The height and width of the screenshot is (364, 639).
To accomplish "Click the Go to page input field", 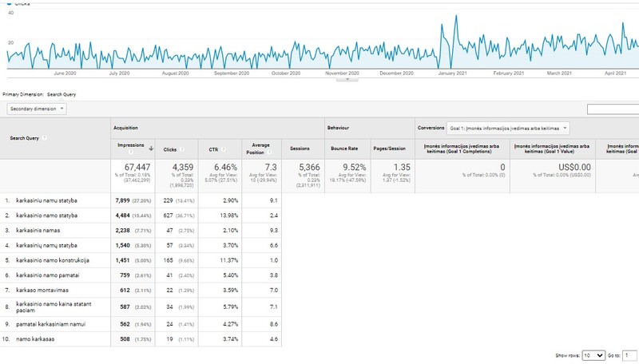I will 629,355.
